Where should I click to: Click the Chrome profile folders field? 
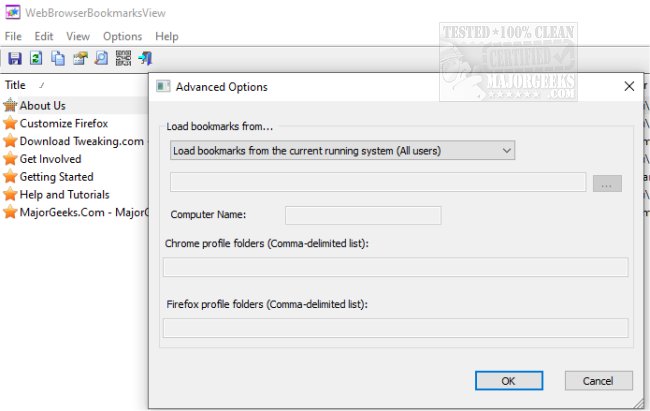coord(395,267)
